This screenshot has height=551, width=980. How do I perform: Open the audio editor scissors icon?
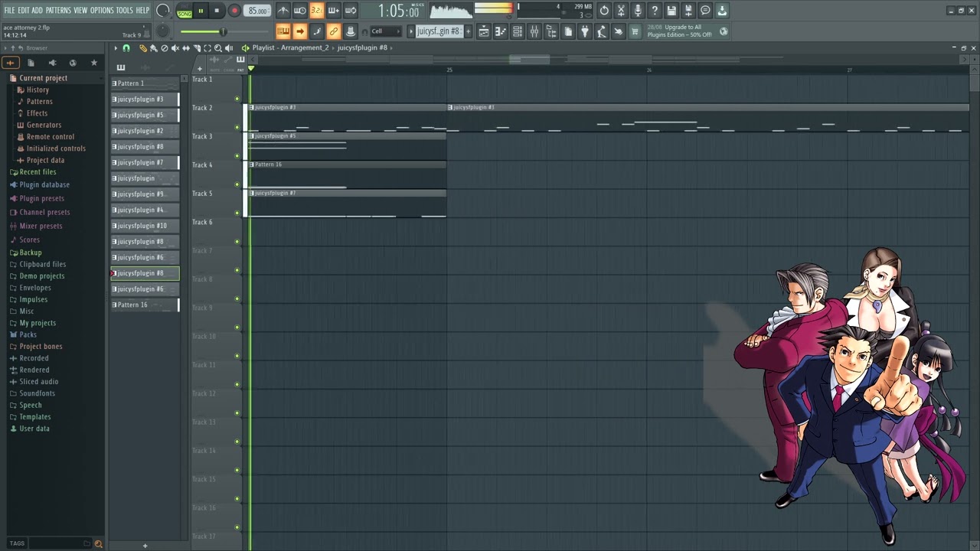(621, 11)
